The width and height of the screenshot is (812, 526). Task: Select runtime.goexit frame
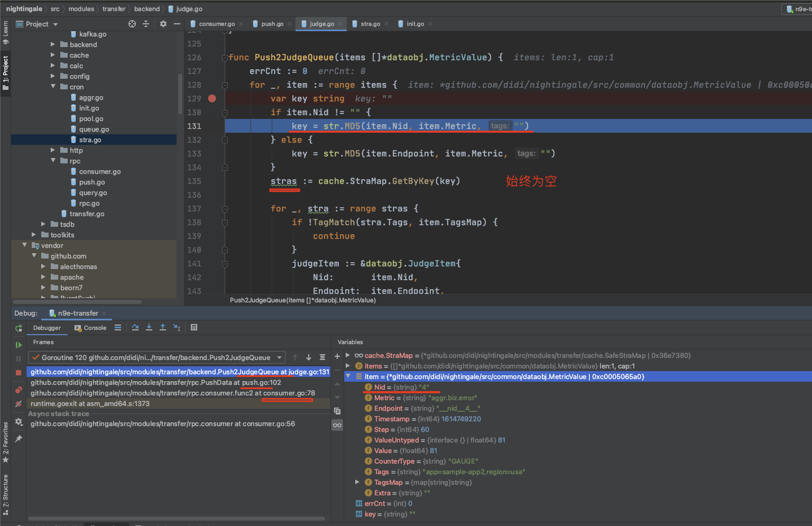point(179,403)
